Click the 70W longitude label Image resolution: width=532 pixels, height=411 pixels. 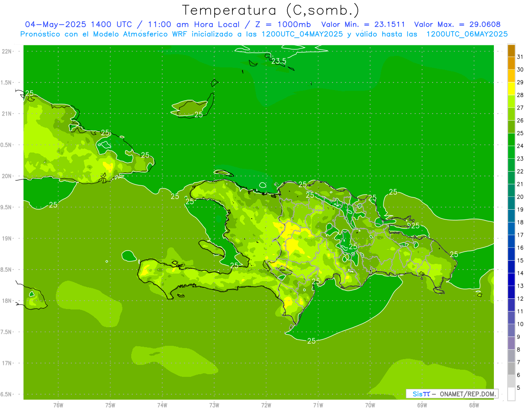(x=370, y=405)
